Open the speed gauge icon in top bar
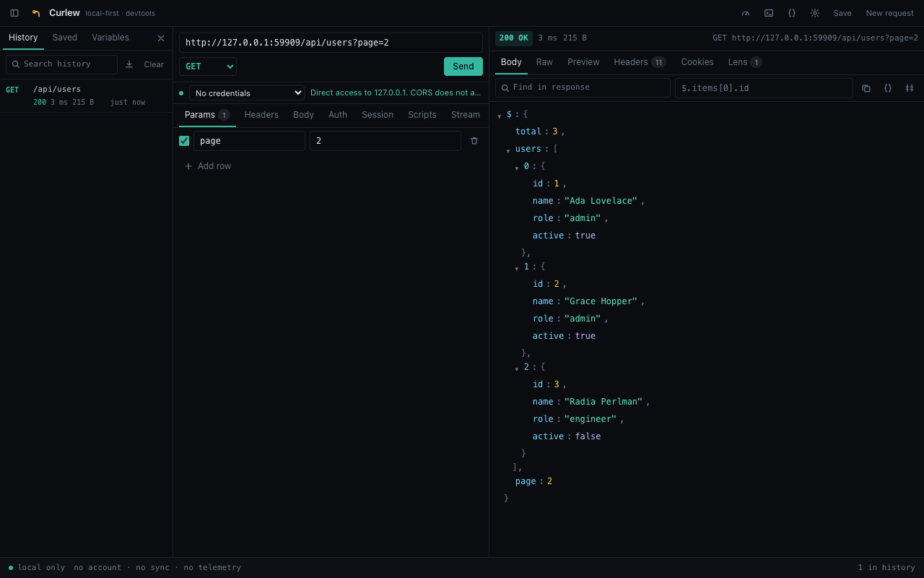 [746, 13]
